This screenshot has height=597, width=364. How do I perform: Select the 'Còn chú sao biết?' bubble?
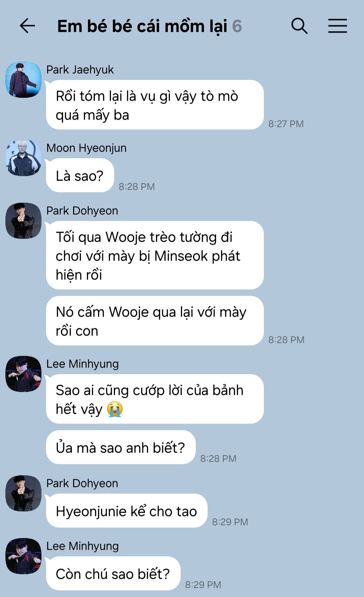point(113,574)
